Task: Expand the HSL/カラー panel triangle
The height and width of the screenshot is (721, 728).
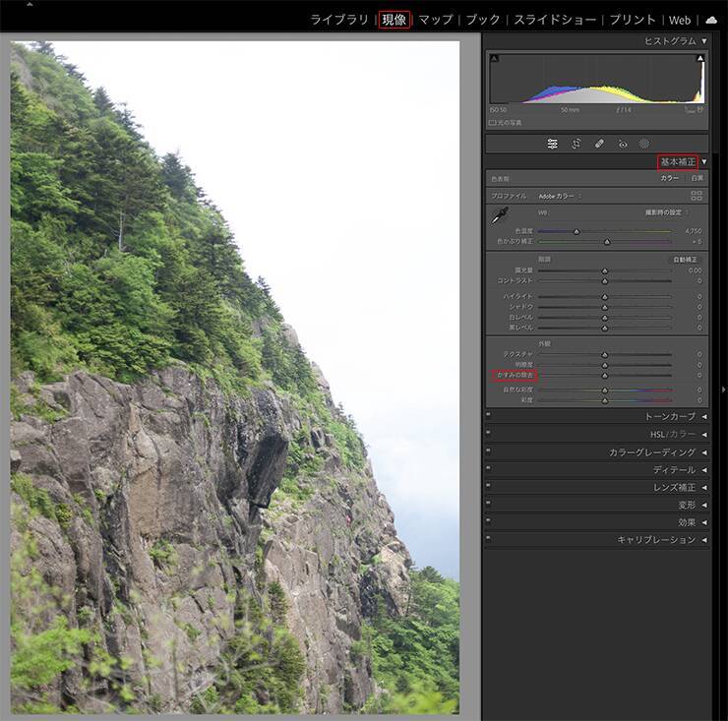Action: pos(704,435)
